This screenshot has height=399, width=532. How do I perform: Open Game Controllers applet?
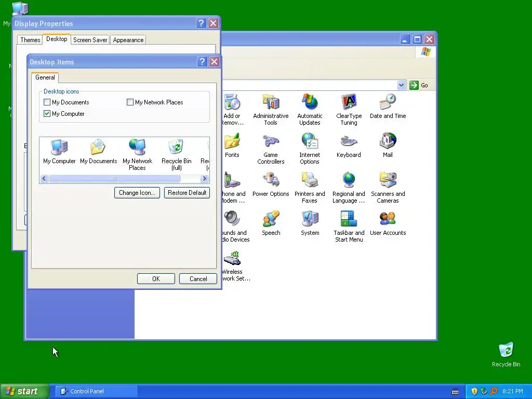point(271,148)
